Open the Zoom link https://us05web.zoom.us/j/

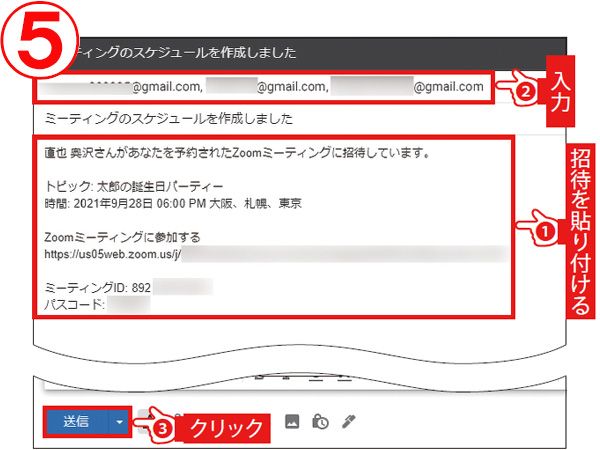click(112, 254)
